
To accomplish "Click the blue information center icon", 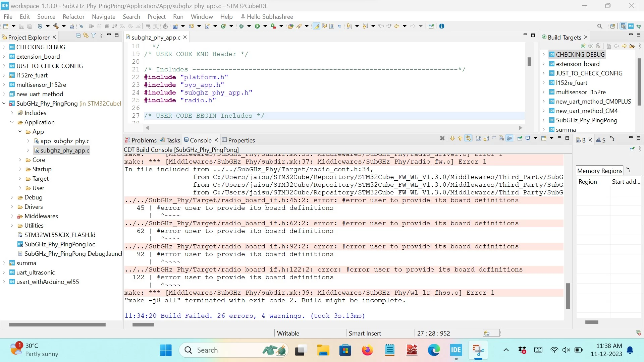I will pyautogui.click(x=442, y=26).
